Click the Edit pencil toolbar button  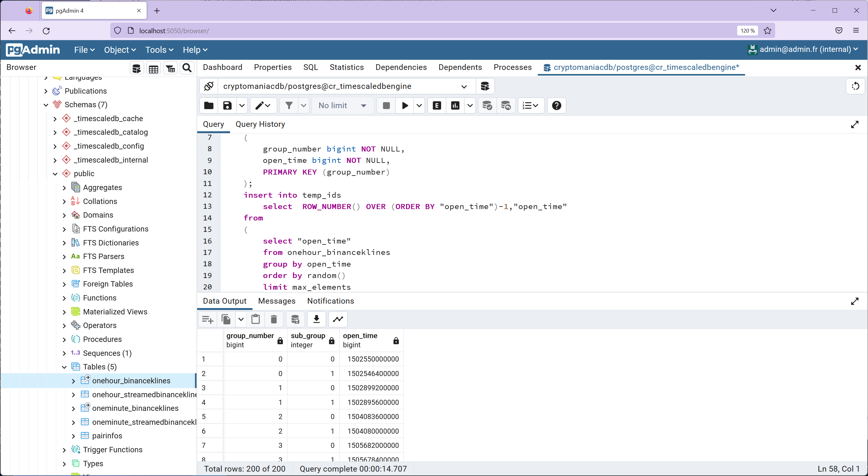click(x=263, y=106)
